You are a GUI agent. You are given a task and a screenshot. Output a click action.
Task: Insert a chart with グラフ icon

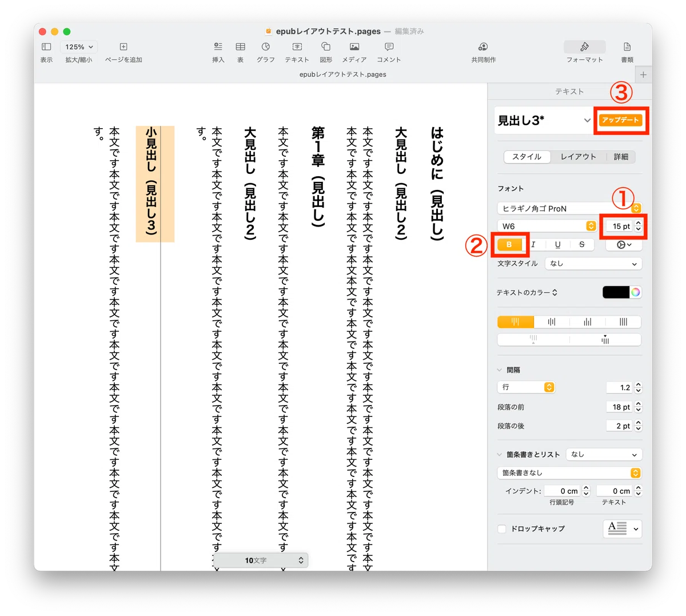pos(266,47)
